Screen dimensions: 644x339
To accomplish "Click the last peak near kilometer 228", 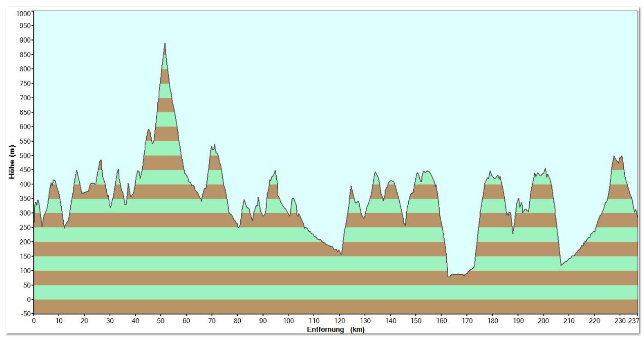I will tap(614, 157).
